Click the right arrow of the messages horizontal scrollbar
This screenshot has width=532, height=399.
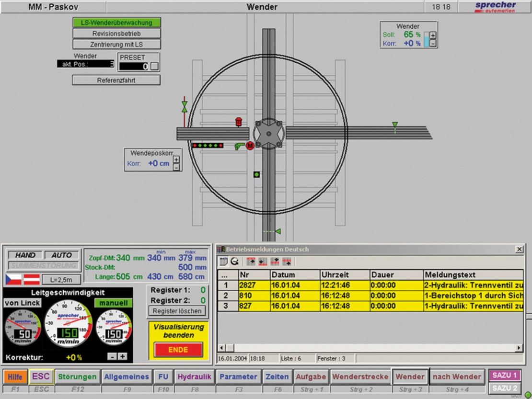(519, 348)
